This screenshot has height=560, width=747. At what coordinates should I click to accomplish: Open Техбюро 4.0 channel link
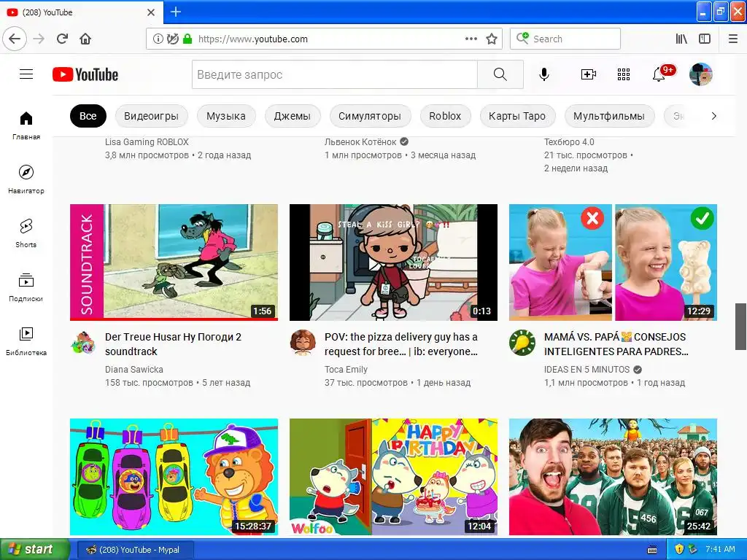click(569, 142)
